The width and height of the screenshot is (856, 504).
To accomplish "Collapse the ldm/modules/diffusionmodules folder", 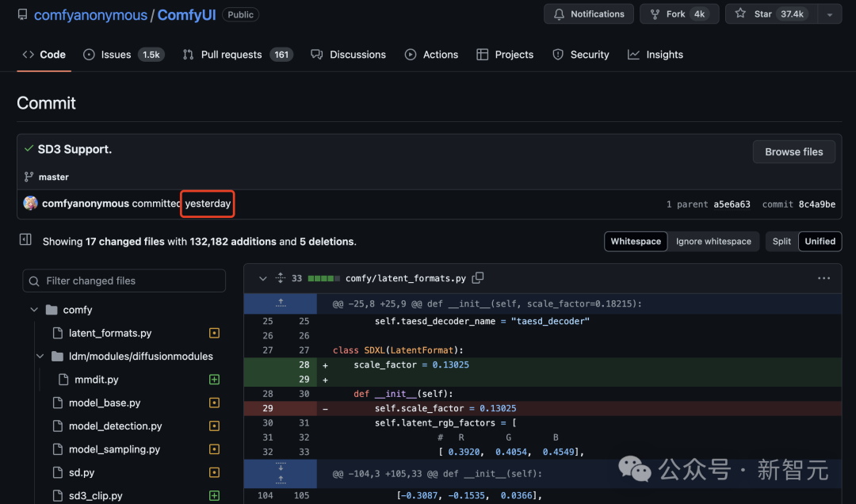I will click(40, 357).
